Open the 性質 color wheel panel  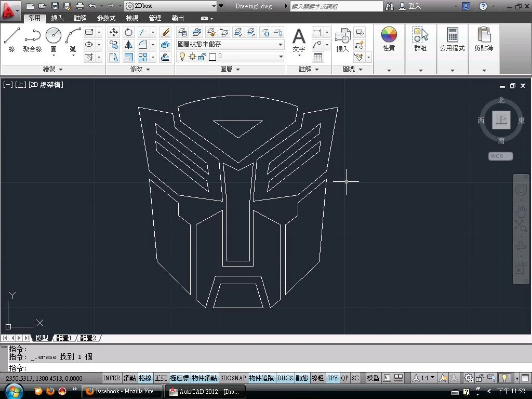tap(389, 40)
